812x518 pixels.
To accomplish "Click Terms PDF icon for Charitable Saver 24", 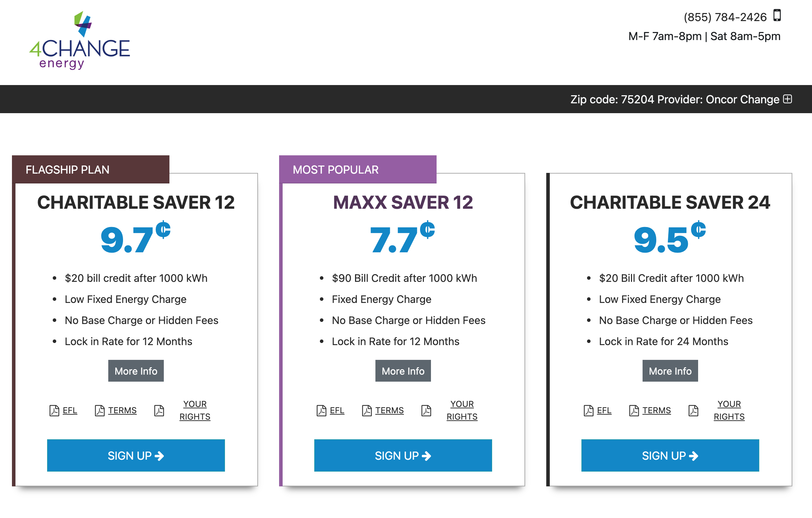I will click(x=634, y=410).
